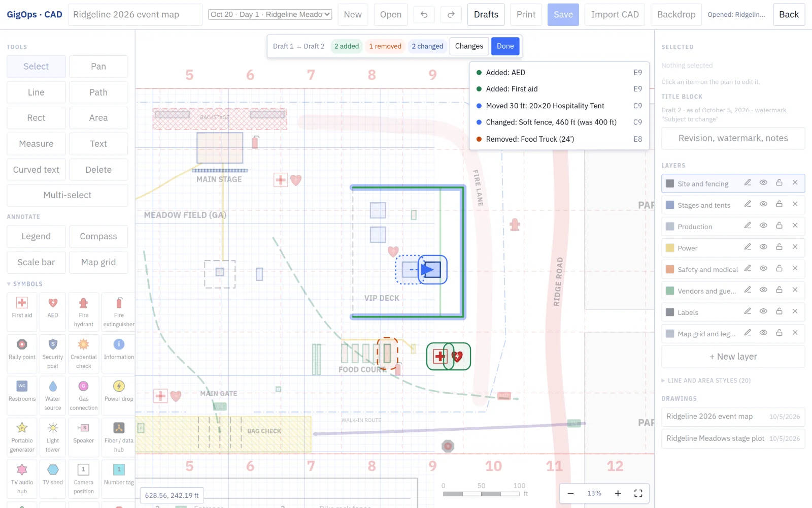Pick the Water source symbol
Viewport: 812px width, 508px height.
click(x=53, y=395)
